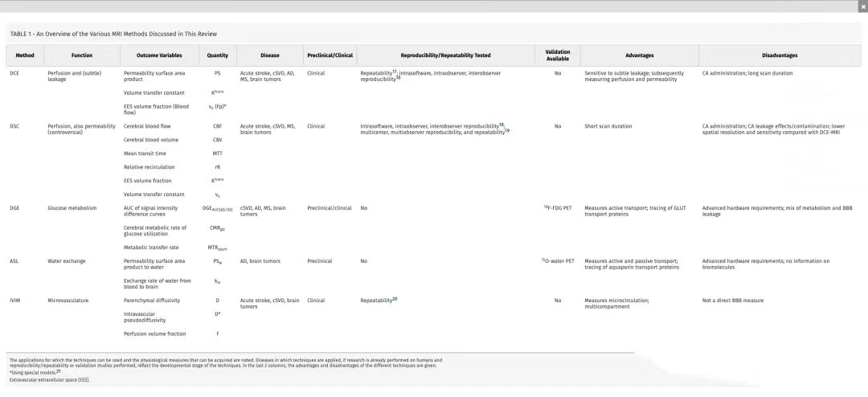Click the Preclinical/Clinical column header
The height and width of the screenshot is (397, 868).
click(x=330, y=55)
